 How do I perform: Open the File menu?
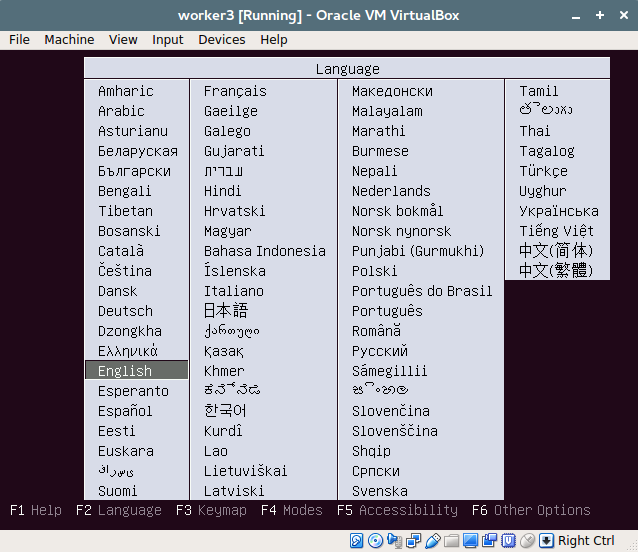click(x=19, y=40)
